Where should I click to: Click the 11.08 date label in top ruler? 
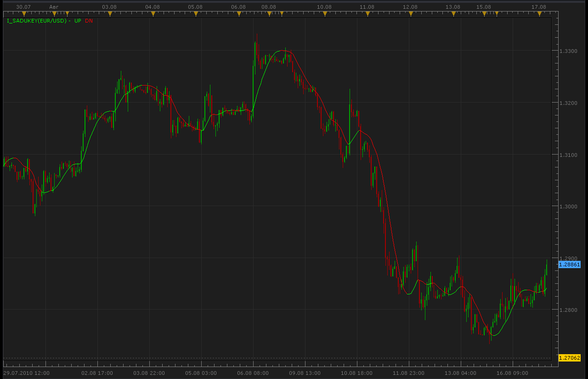point(367,7)
